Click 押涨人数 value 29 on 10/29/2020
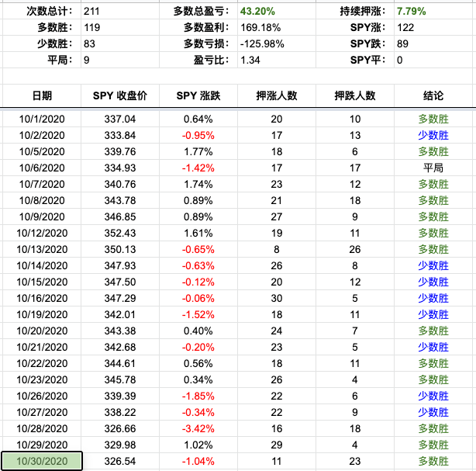 tap(277, 445)
